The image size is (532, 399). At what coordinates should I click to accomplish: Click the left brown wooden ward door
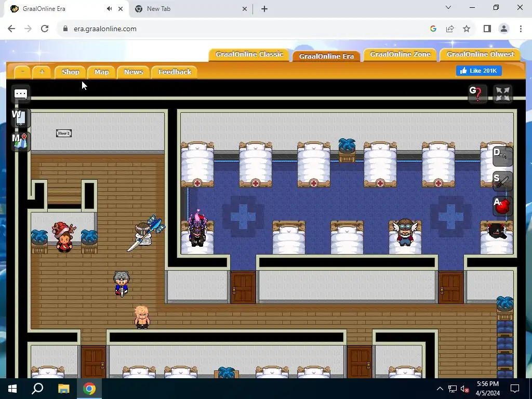pyautogui.click(x=243, y=287)
